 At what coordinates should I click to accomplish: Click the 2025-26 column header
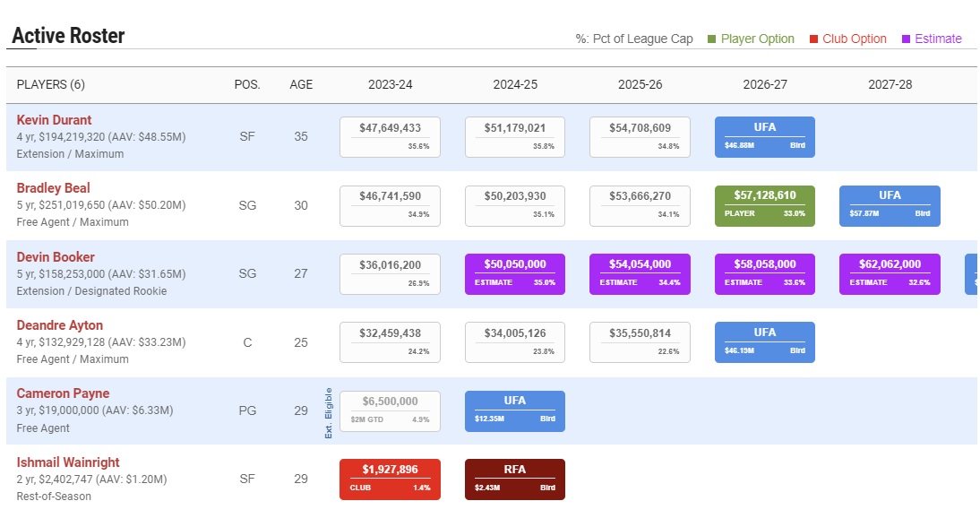640,84
